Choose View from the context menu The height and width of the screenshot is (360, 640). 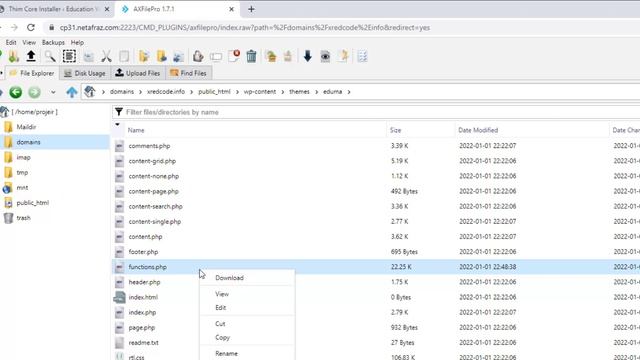(222, 294)
